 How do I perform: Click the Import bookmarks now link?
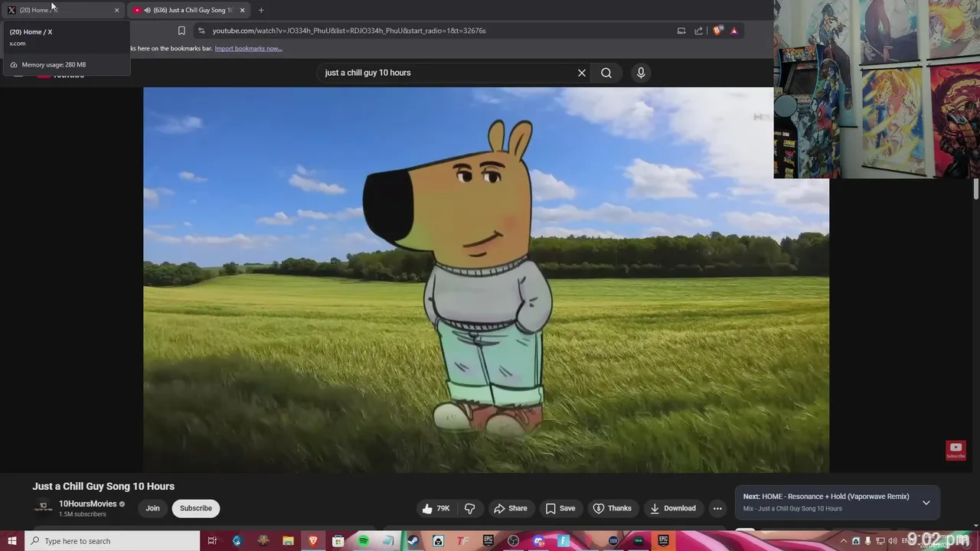click(248, 48)
